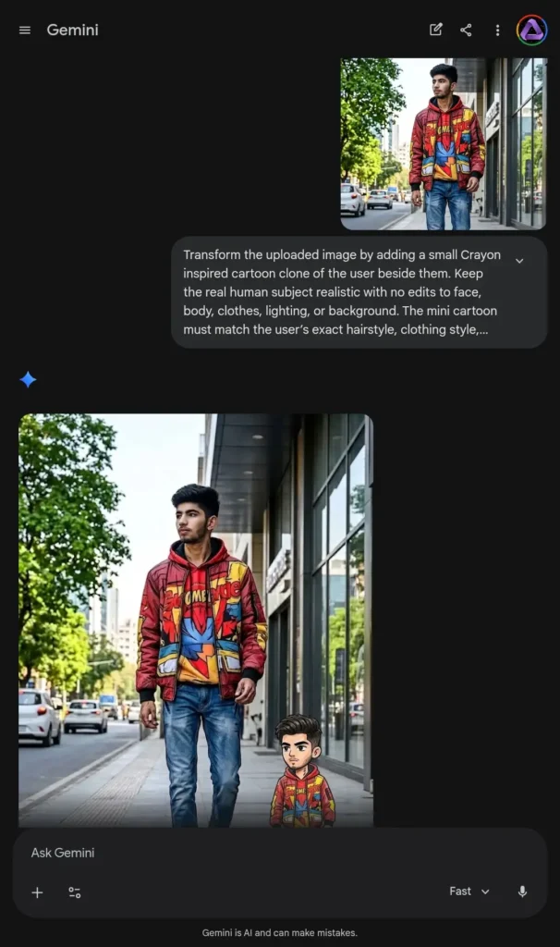Open the uploaded street photo thumbnail
The width and height of the screenshot is (560, 947).
[444, 143]
